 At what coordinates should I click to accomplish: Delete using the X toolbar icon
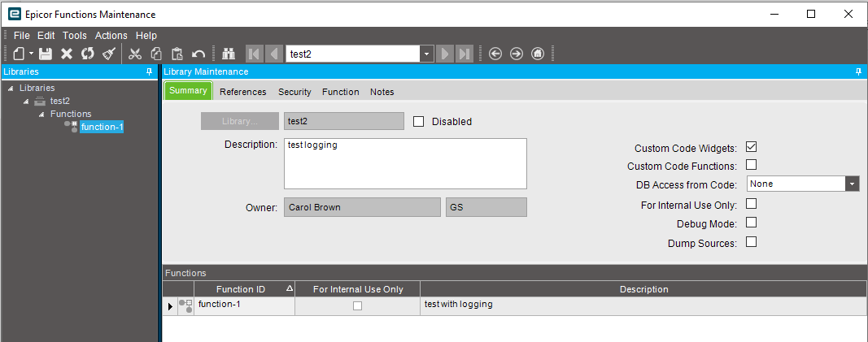pos(67,54)
